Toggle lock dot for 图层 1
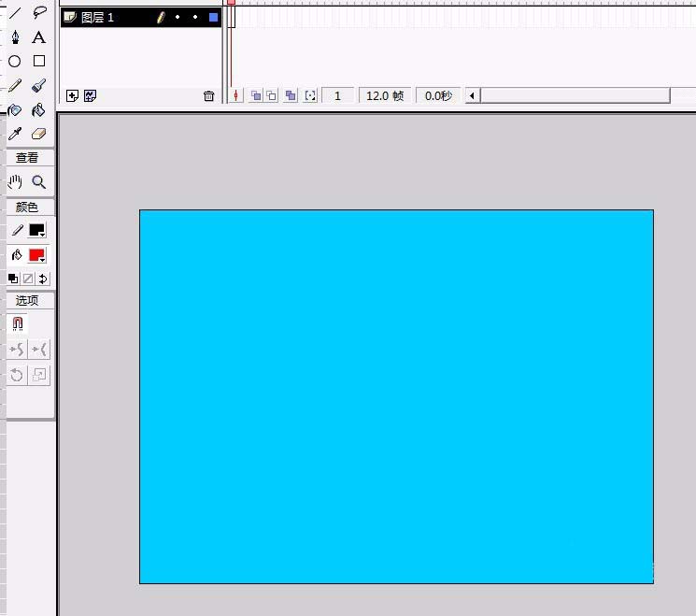Viewport: 696px width, 616px height. coord(195,18)
